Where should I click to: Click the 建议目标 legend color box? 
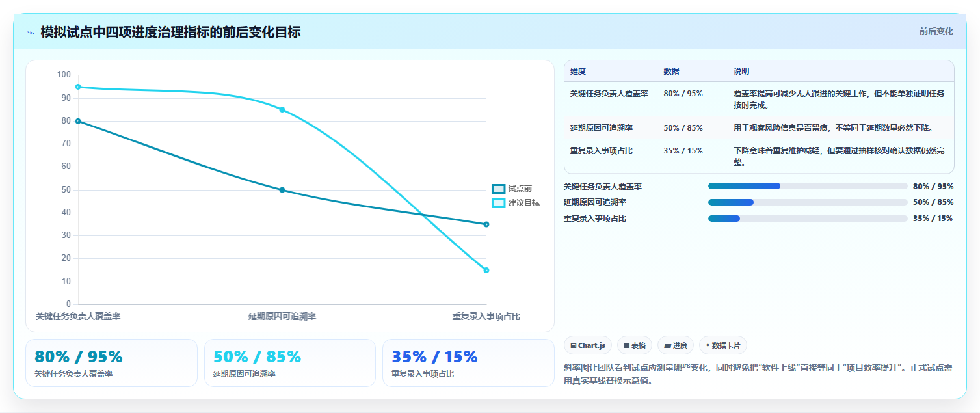[499, 203]
